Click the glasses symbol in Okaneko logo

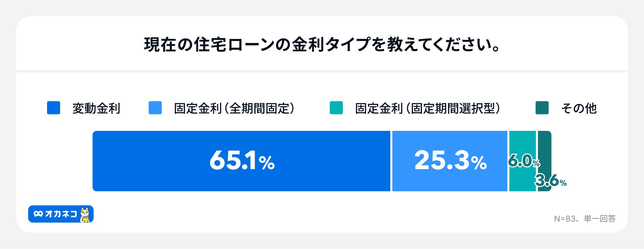pyautogui.click(x=38, y=214)
